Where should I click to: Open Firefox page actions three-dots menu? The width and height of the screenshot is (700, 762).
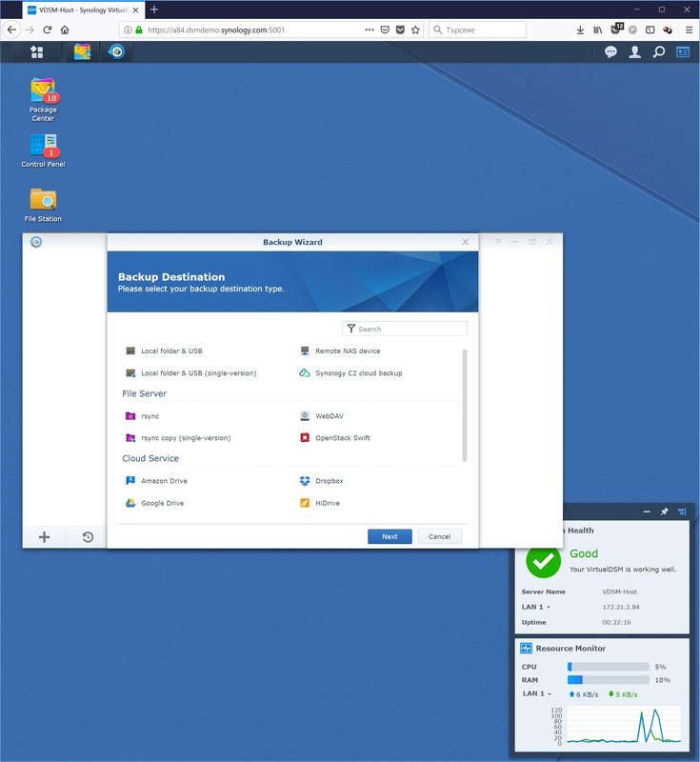(x=370, y=30)
